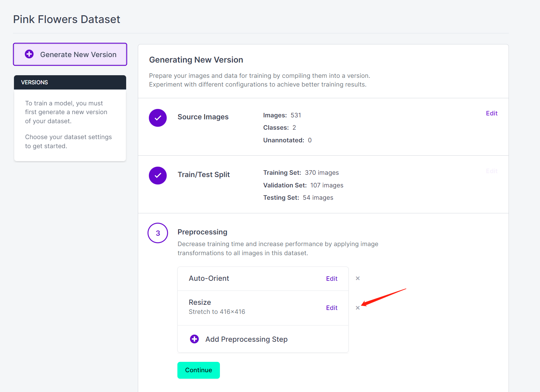Click 'Choose your dataset settings' text
The height and width of the screenshot is (392, 540).
coord(68,141)
